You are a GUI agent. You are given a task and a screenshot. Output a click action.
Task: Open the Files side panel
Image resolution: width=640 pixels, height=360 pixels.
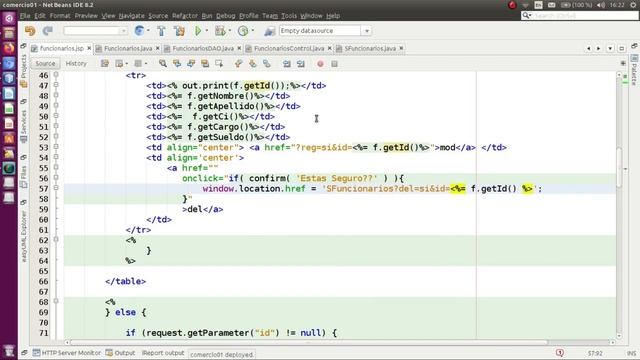tap(23, 176)
